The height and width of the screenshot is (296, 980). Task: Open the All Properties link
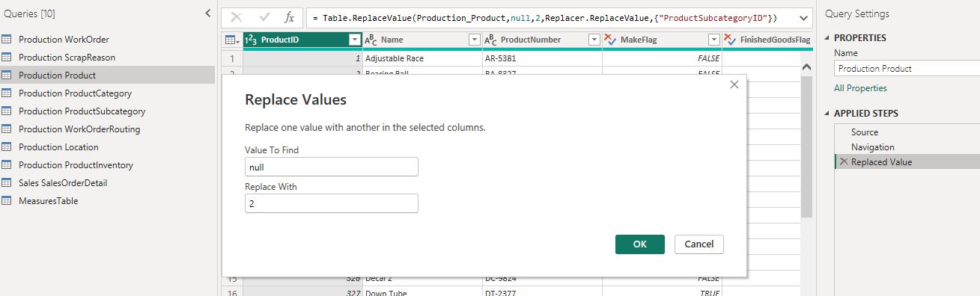point(860,88)
